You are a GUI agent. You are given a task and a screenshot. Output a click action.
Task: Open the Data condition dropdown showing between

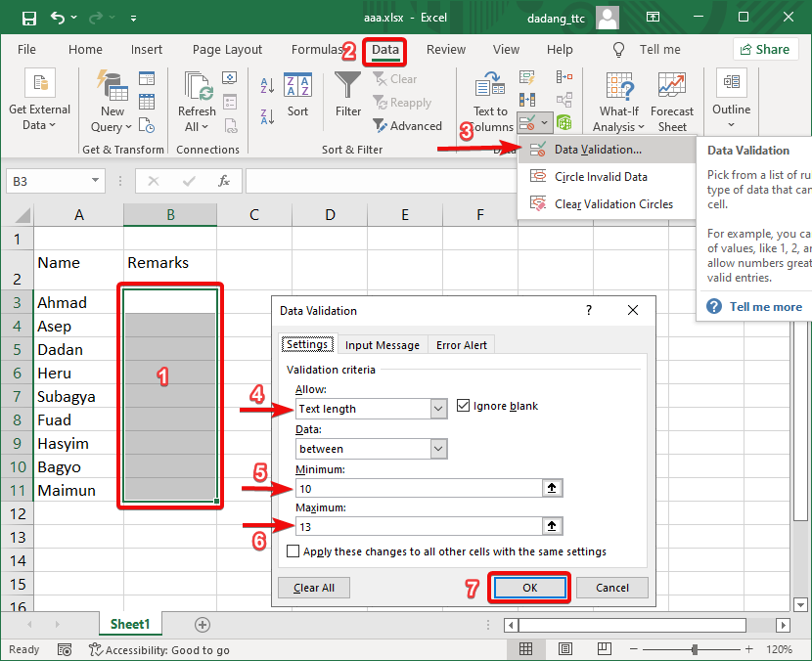click(438, 449)
